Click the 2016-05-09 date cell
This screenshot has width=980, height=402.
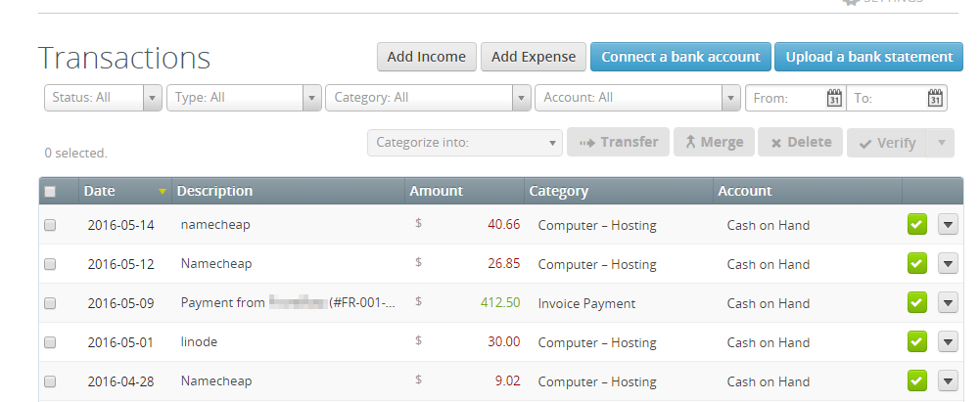pos(120,303)
